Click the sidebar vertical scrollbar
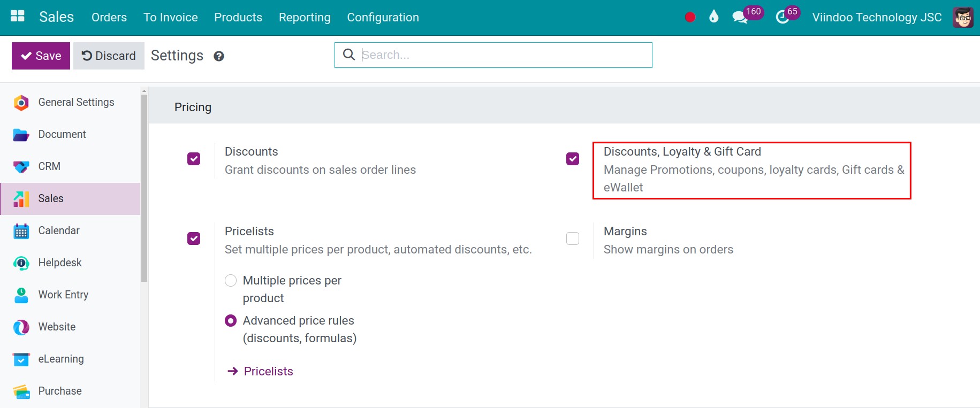 144,187
